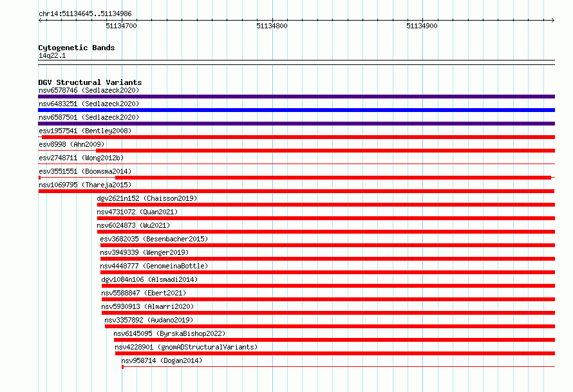Screen dimensions: 573x392
Task: Open the nsv4228901 (gnomADStructuralVariants) label
Action: click(186, 347)
